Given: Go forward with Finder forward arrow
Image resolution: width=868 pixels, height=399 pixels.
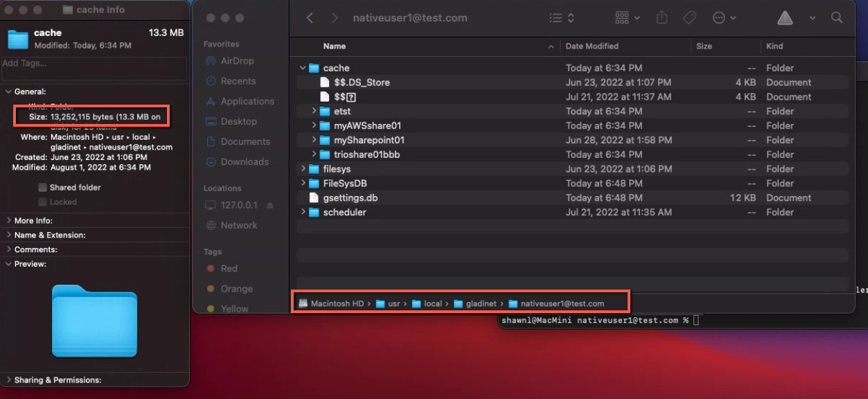Looking at the screenshot, I should click(x=335, y=18).
